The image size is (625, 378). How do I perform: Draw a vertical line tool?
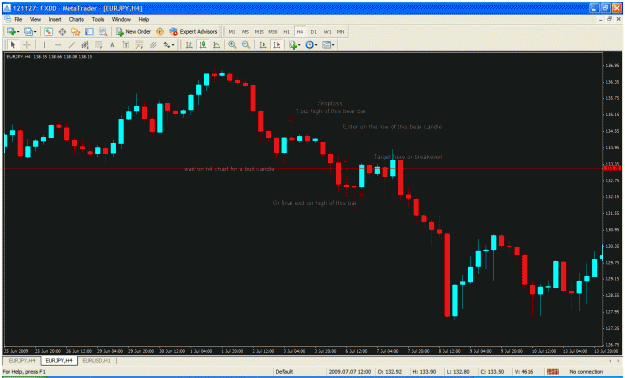44,45
